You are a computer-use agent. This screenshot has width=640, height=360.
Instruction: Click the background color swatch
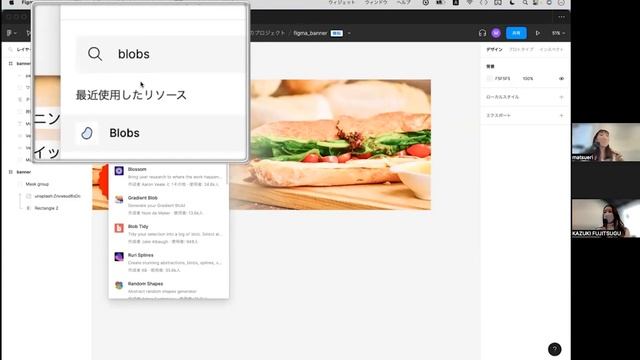click(489, 78)
